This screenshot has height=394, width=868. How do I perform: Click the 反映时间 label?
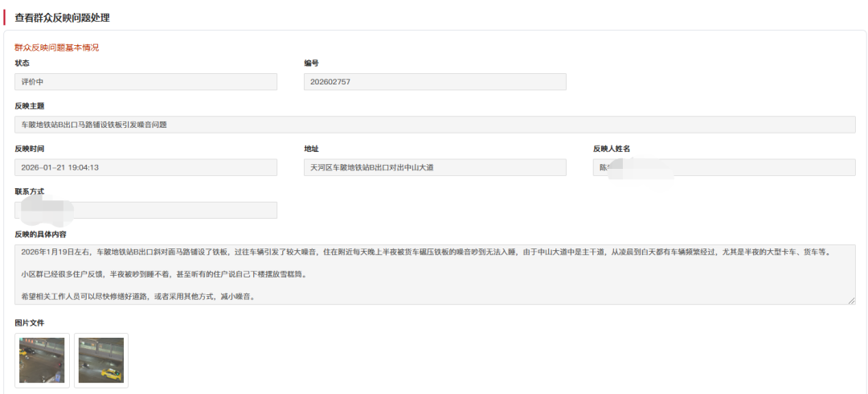30,149
